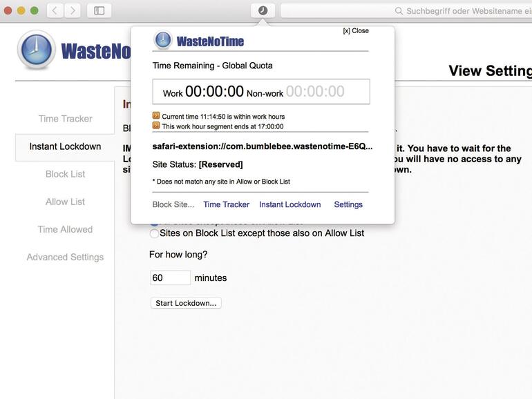Click Start Lockdown... button

pos(186,303)
